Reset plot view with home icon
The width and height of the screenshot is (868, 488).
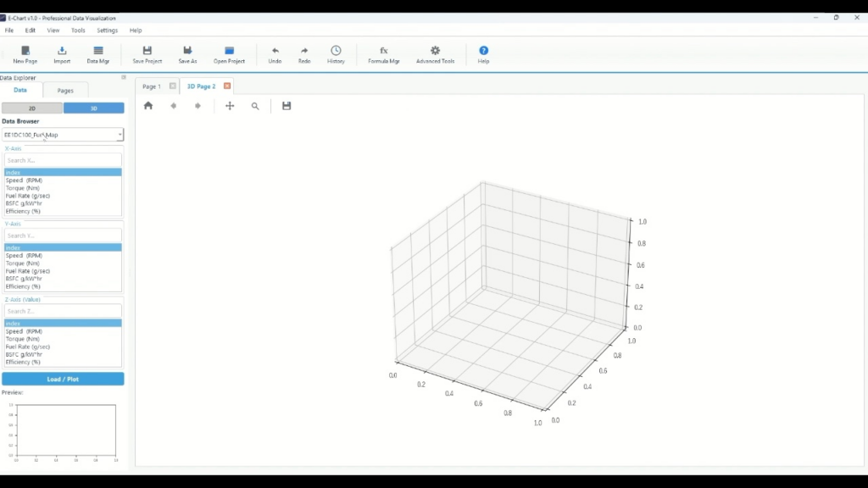148,106
